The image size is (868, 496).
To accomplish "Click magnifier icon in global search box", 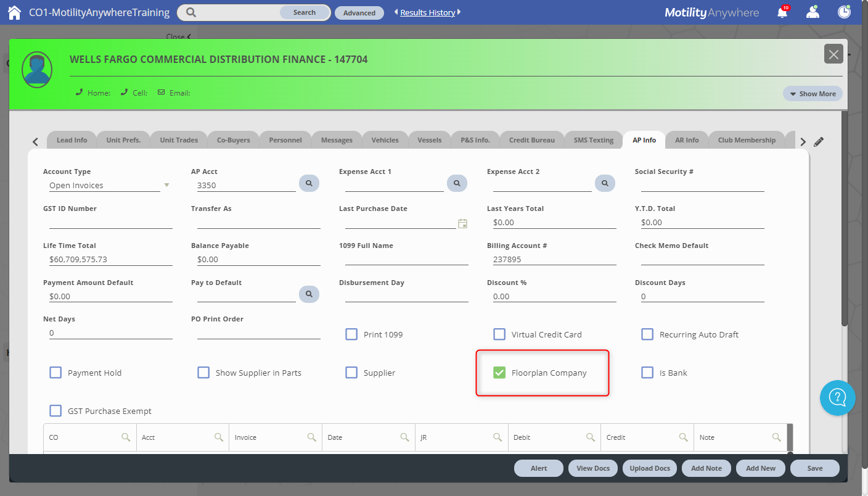I will tap(191, 12).
